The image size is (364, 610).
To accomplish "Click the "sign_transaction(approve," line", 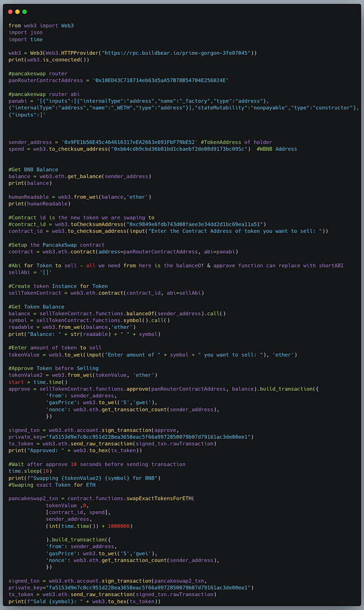I will (x=94, y=430).
